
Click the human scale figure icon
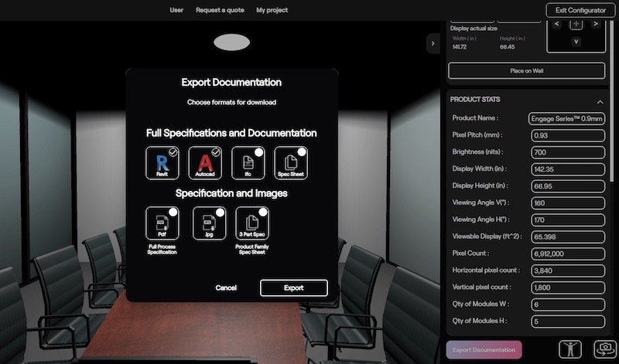[x=570, y=349]
